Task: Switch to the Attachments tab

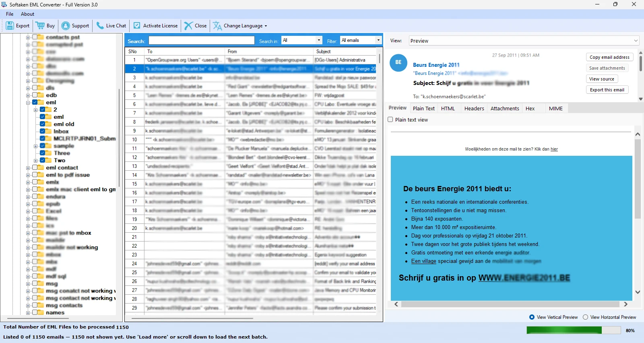Action: click(x=505, y=108)
